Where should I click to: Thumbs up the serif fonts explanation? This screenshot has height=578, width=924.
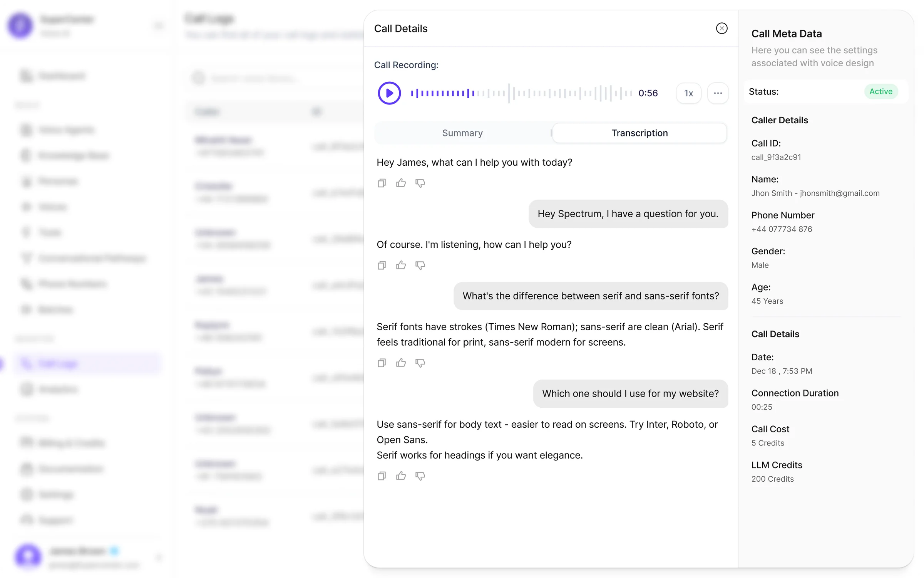[x=401, y=363]
